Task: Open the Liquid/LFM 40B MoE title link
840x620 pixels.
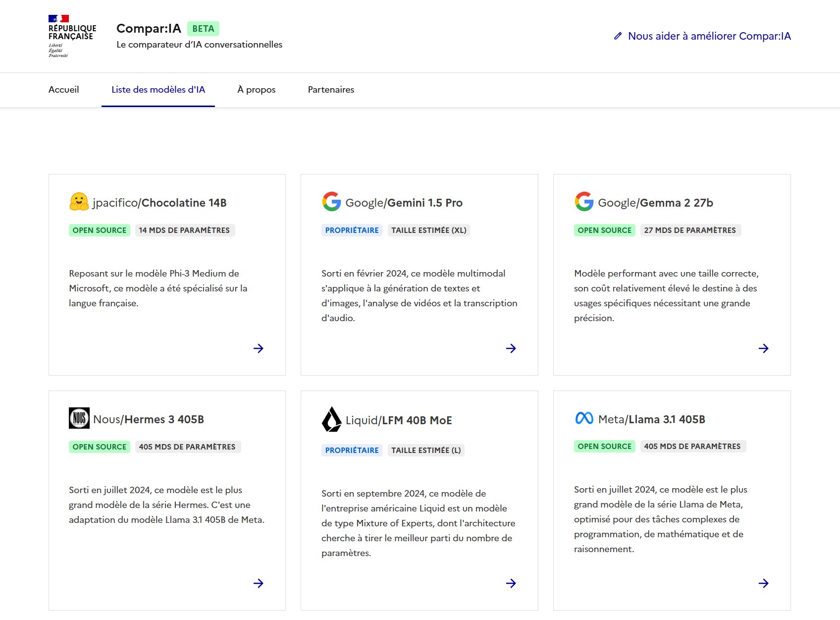Action: 399,420
